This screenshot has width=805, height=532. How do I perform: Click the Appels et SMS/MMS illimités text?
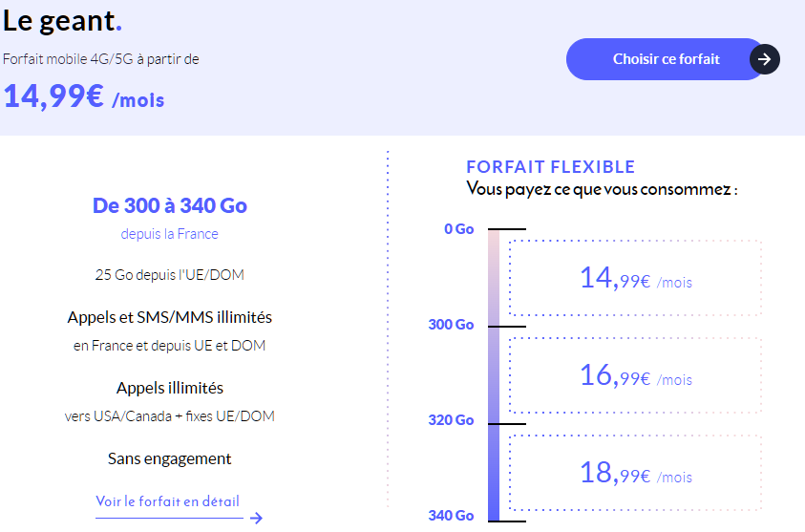coord(170,317)
